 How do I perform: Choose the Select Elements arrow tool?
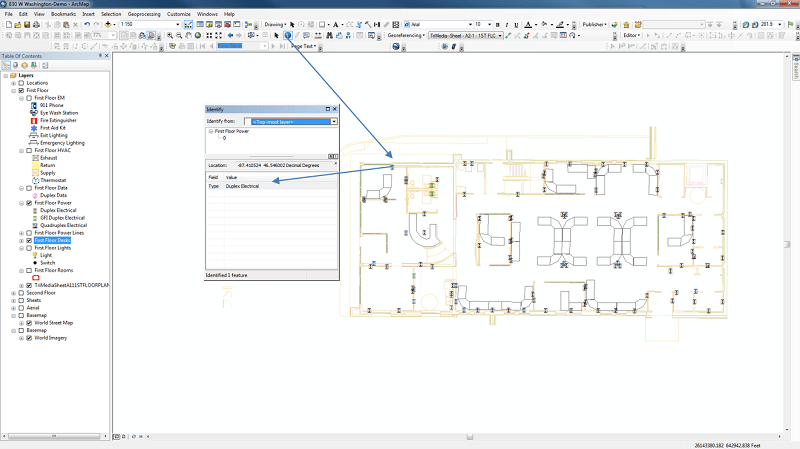pos(276,36)
